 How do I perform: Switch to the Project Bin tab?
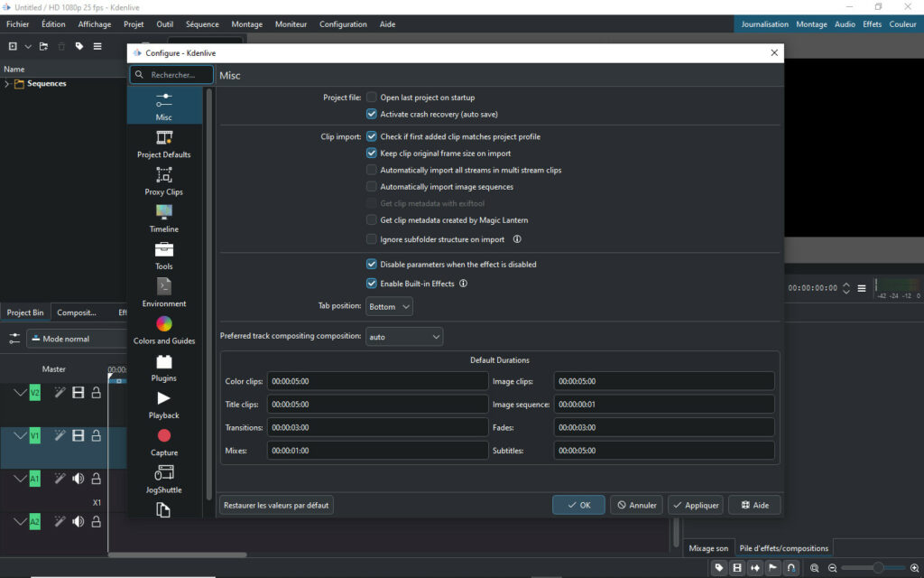(x=25, y=312)
